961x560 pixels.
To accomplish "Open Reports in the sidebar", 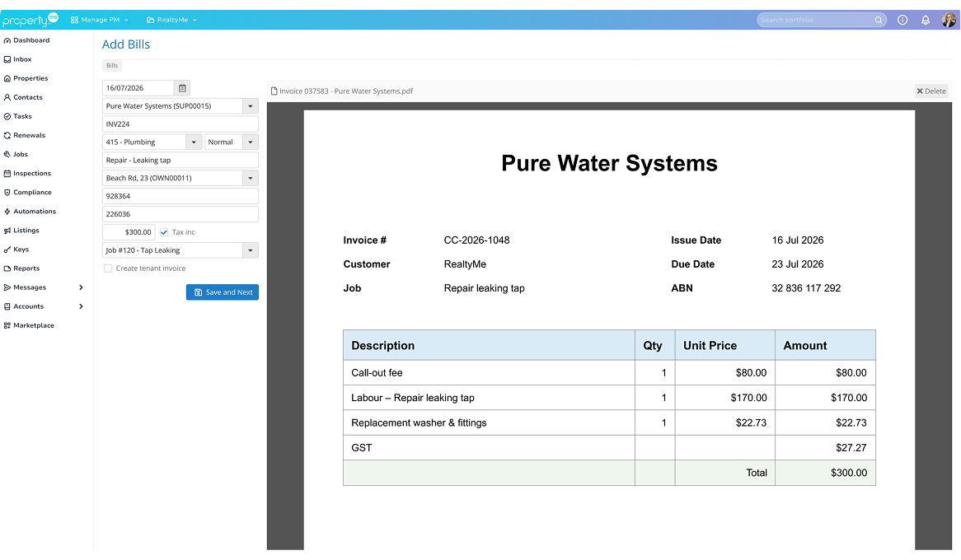I will (x=22, y=268).
